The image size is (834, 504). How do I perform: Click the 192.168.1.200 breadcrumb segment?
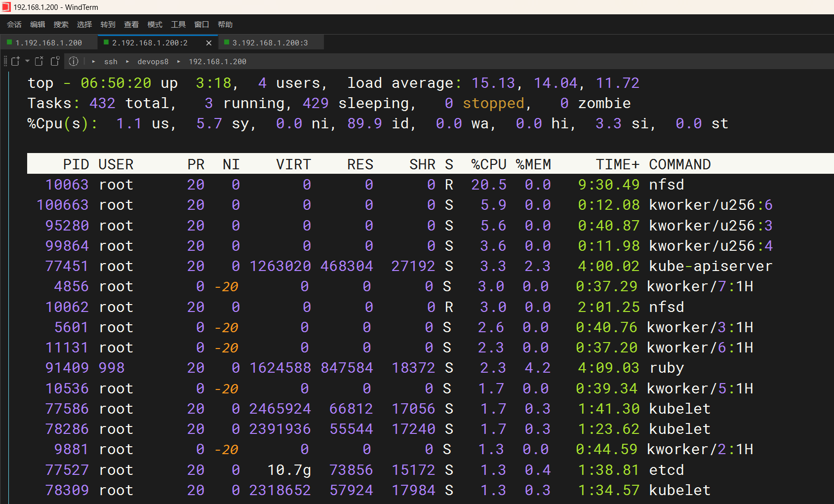[218, 62]
